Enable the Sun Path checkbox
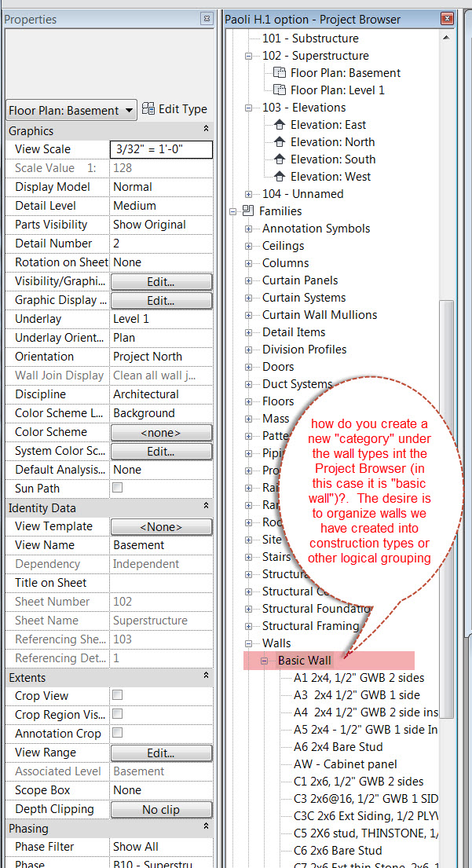This screenshot has height=868, width=472. tap(117, 488)
